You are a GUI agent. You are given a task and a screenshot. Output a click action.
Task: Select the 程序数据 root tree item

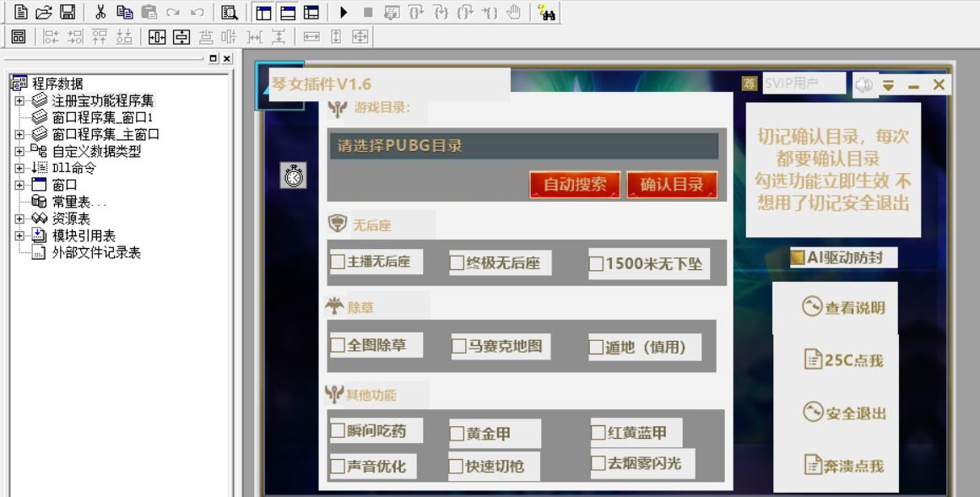(57, 84)
